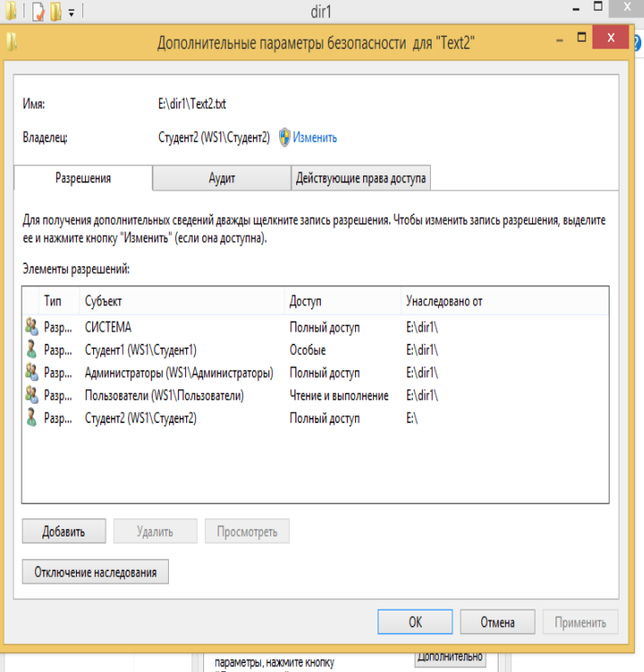The image size is (644, 672).
Task: Switch to the Аудит tab
Action: 221,178
